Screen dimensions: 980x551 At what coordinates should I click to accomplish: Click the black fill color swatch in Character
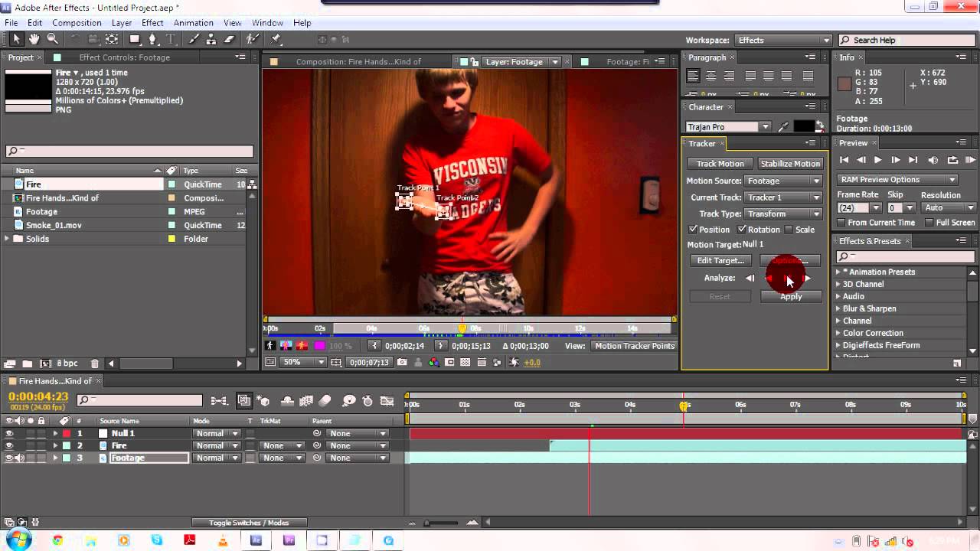tap(803, 126)
